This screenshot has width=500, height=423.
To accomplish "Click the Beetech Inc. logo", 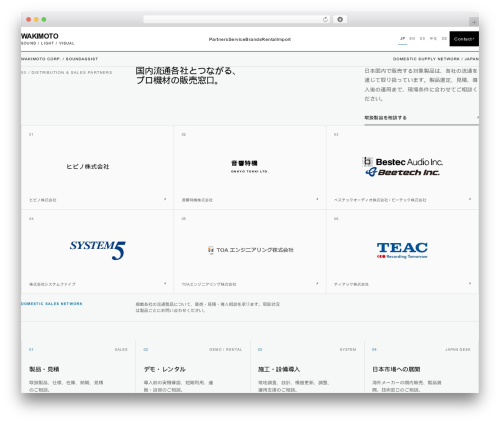I will point(402,172).
